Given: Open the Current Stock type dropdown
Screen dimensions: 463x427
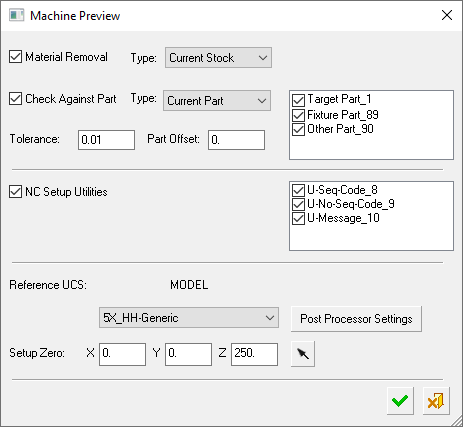Looking at the screenshot, I should (218, 58).
